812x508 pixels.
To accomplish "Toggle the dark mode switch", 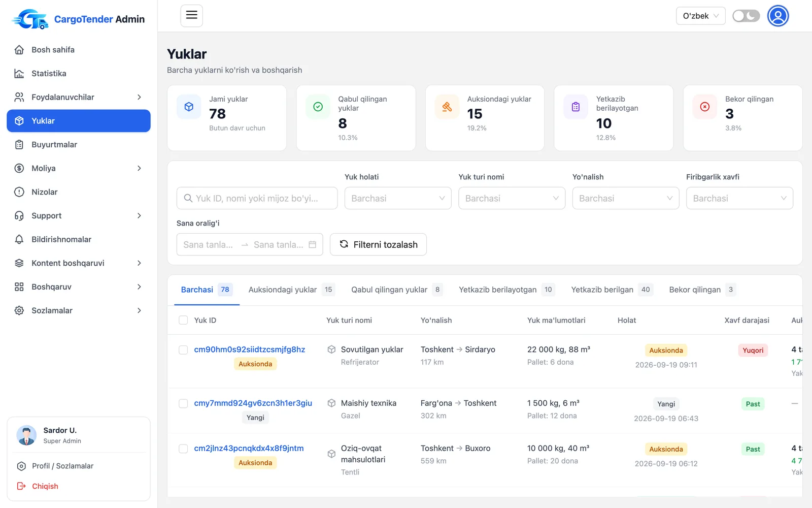I will 746,16.
